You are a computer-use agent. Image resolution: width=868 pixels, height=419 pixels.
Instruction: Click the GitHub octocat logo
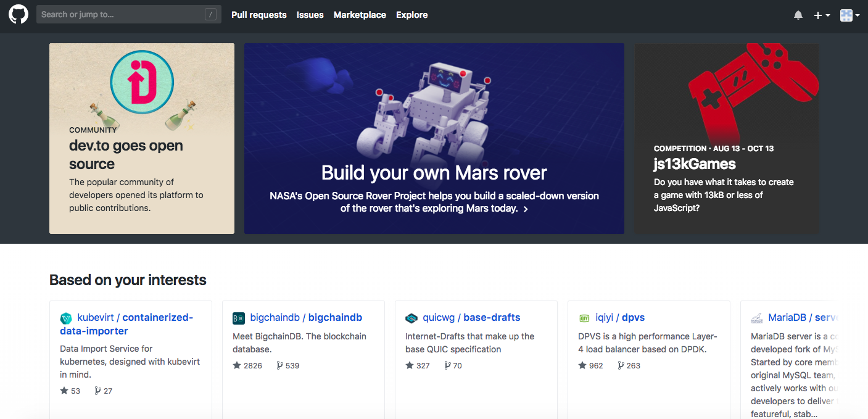point(19,14)
